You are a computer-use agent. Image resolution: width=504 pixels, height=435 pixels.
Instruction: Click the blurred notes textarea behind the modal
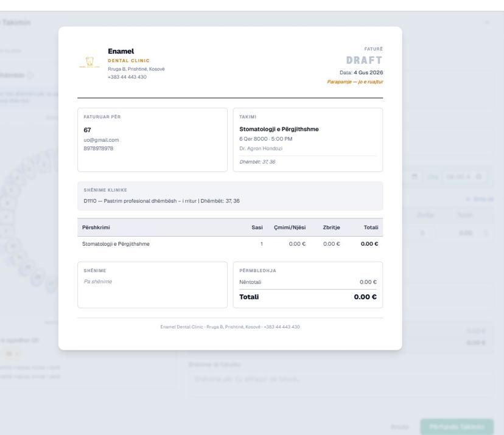(341, 383)
